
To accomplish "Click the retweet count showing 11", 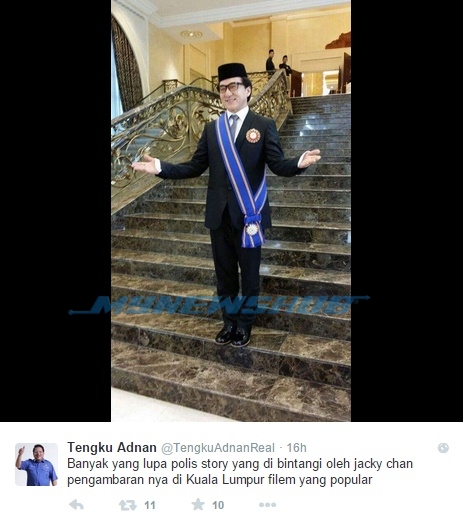I will coord(150,505).
